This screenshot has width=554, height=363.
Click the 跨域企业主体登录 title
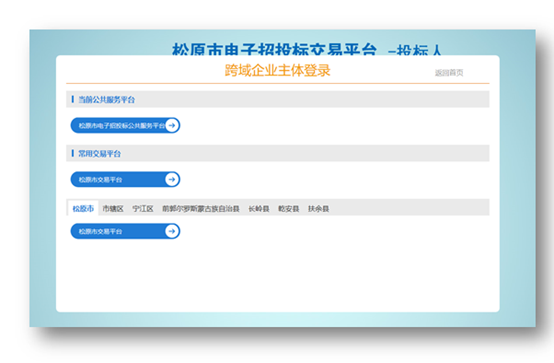click(278, 70)
